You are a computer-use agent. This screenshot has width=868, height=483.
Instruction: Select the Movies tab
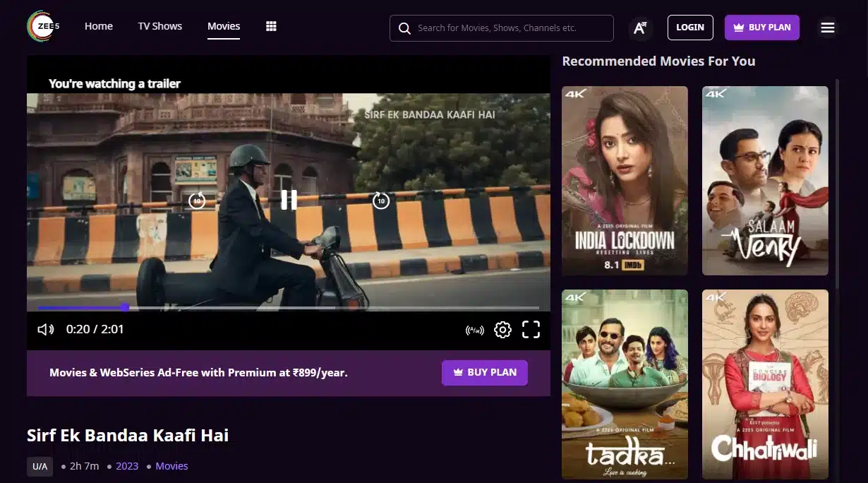point(224,27)
